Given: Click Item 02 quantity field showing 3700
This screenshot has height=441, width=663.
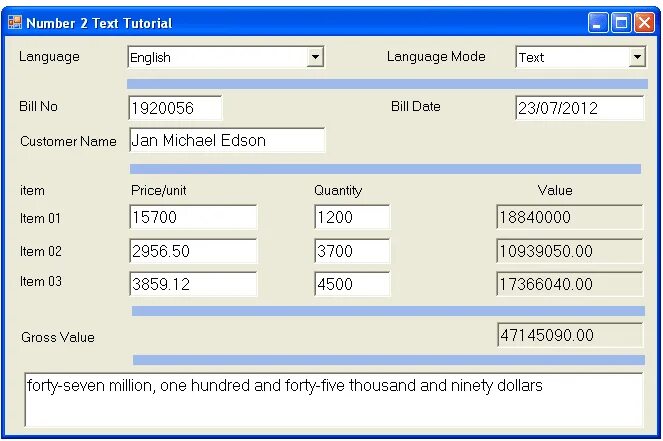Looking at the screenshot, I should [352, 251].
